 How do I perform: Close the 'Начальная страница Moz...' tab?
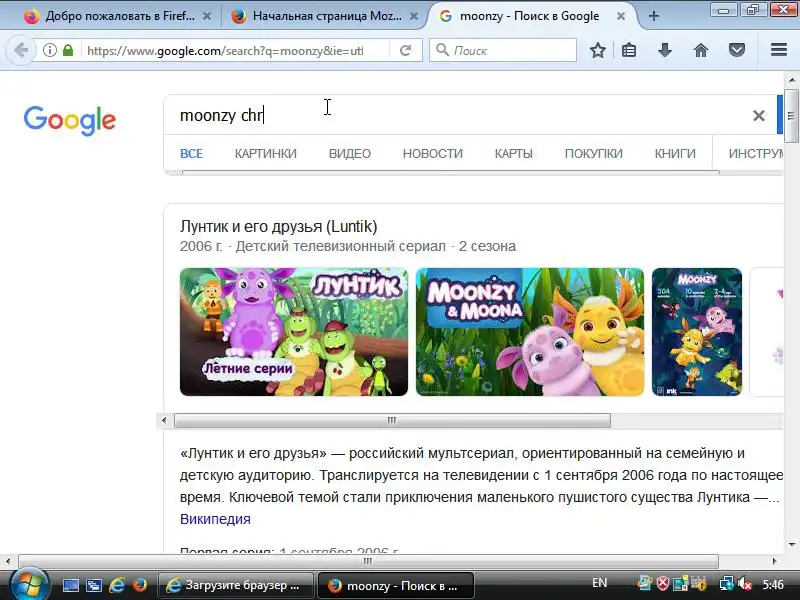(x=414, y=16)
